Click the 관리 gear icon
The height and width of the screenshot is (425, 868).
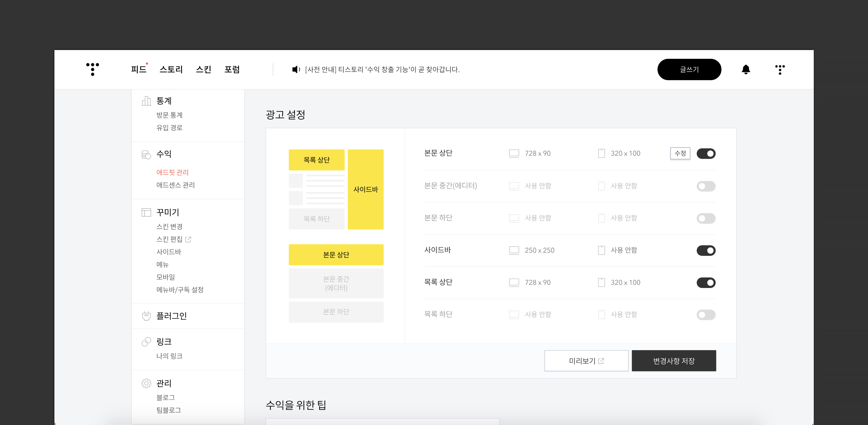[x=146, y=383]
